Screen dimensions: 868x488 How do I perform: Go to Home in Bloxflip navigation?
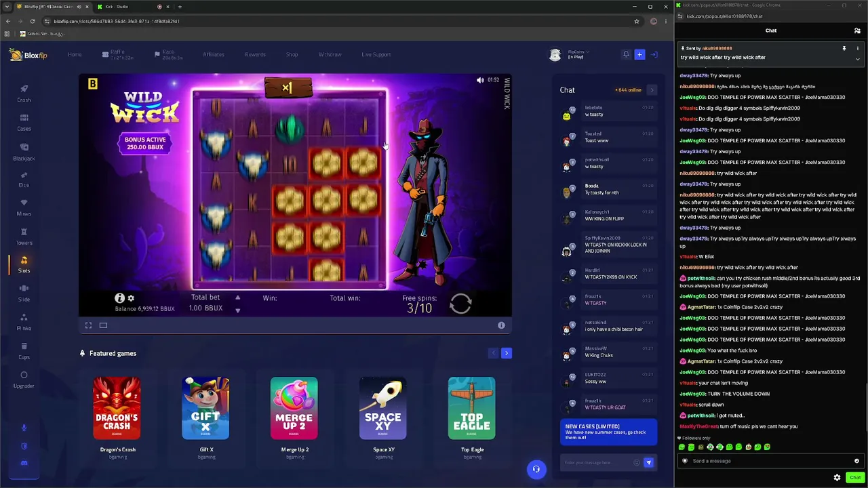click(x=75, y=55)
